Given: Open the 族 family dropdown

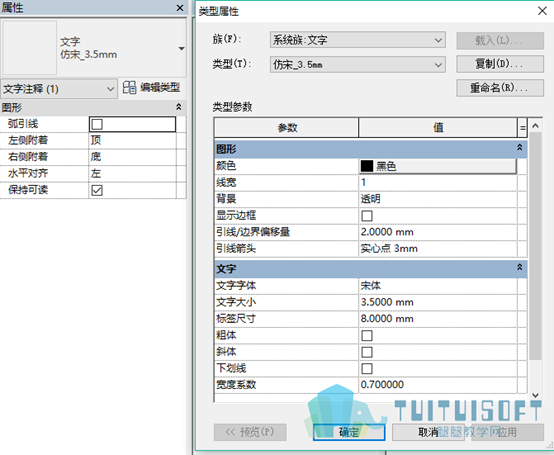Looking at the screenshot, I should [358, 40].
